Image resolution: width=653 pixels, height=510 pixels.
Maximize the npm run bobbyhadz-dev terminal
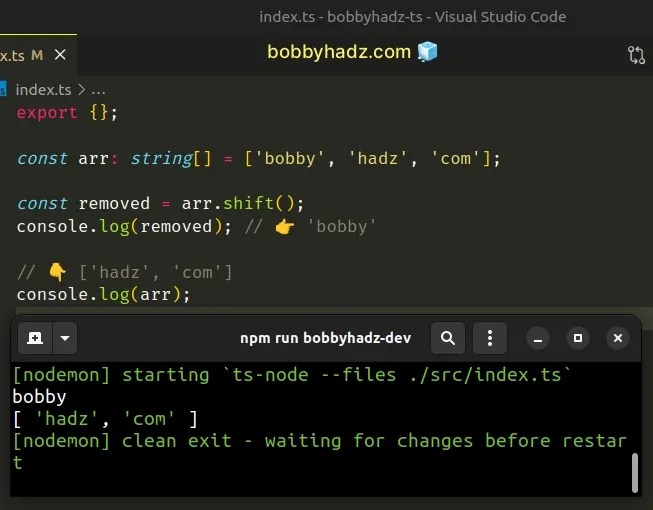(x=578, y=338)
